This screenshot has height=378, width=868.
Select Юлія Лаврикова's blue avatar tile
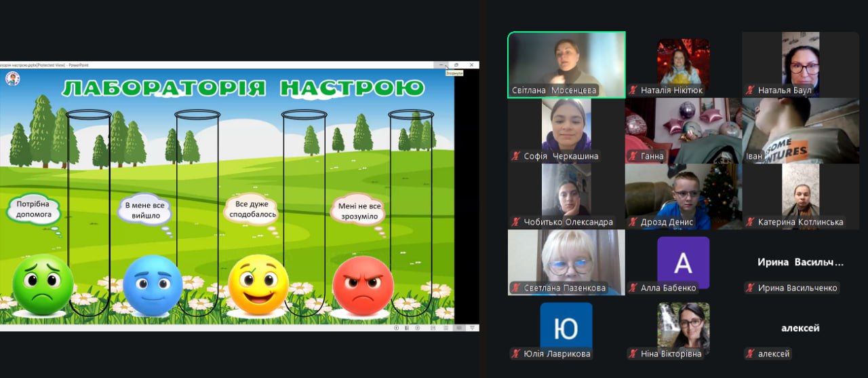tap(566, 328)
